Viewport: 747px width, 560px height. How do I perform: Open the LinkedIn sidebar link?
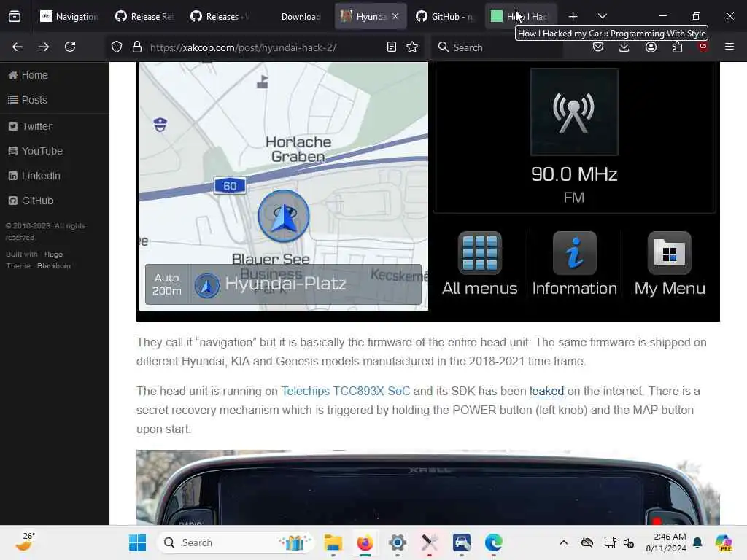(x=34, y=176)
